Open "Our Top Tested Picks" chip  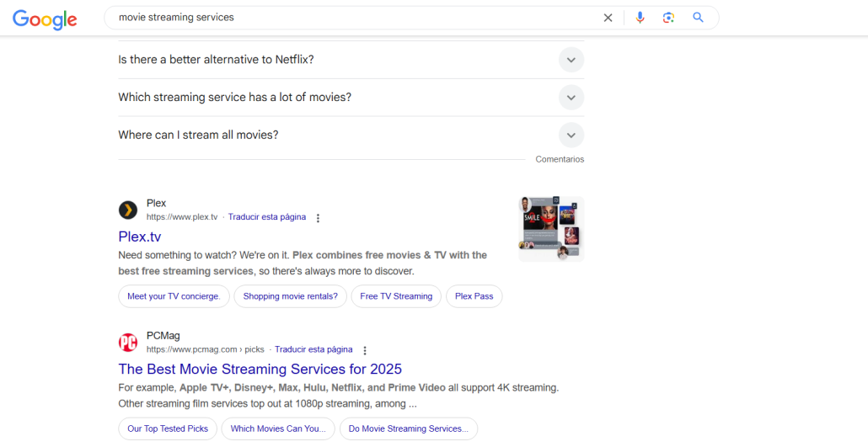(x=168, y=428)
